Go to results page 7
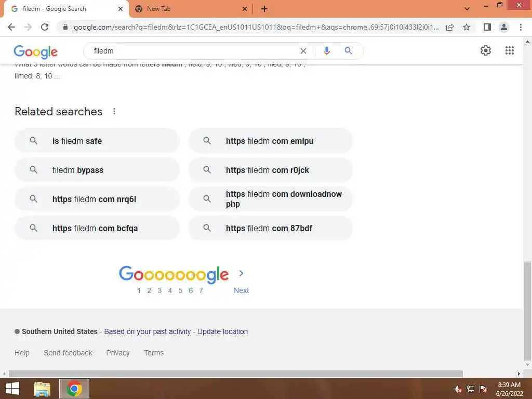Viewport: 532px width, 399px height. (x=201, y=290)
